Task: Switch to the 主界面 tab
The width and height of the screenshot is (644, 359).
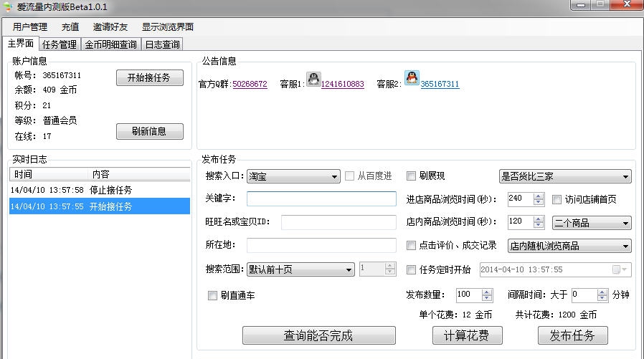Action: coord(21,44)
